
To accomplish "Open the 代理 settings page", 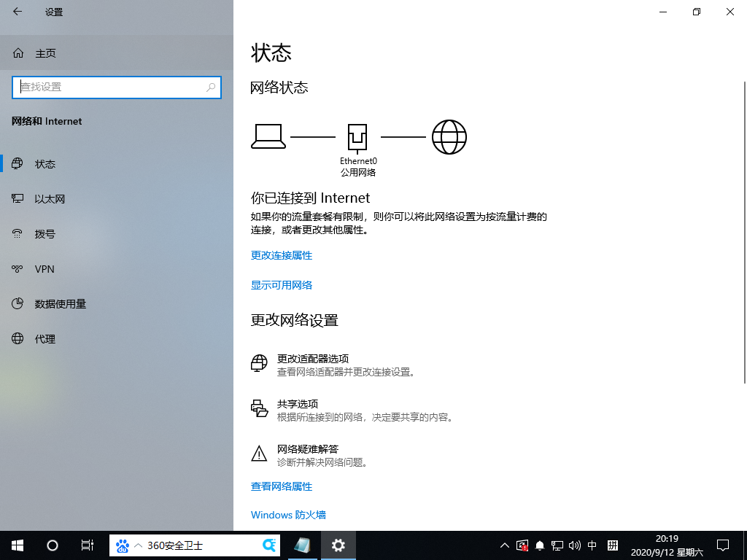I will [44, 338].
